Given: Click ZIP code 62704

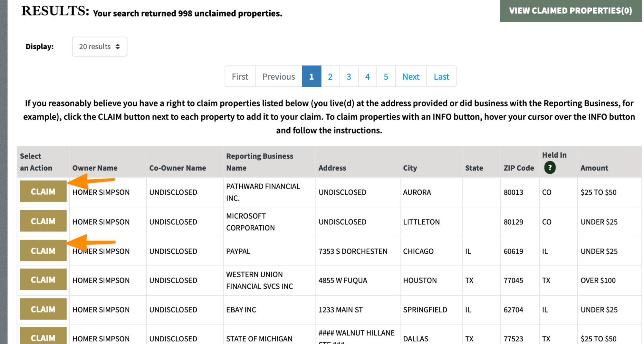Looking at the screenshot, I should click(513, 310).
